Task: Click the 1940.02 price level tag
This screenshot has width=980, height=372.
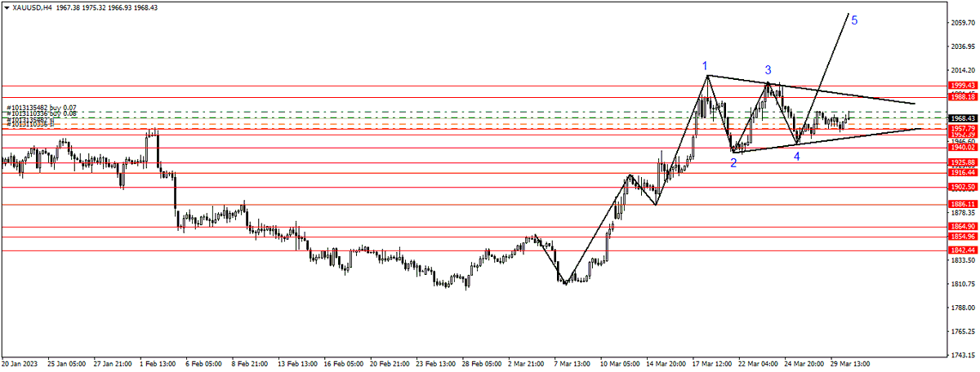Action: [x=963, y=147]
